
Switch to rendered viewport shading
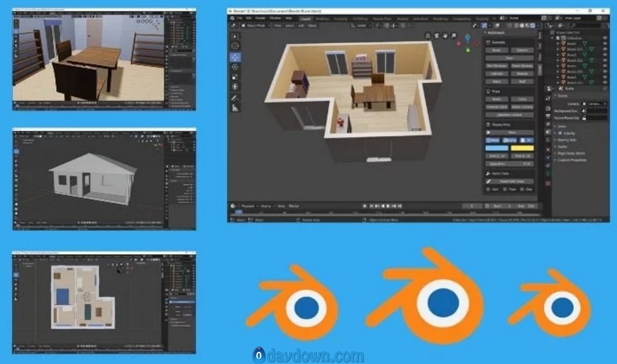[533, 25]
